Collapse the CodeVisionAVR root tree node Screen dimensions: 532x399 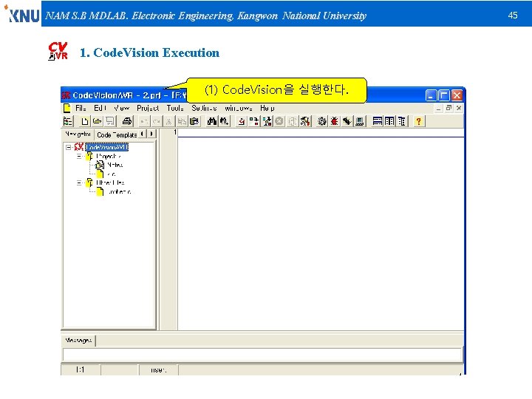pyautogui.click(x=69, y=147)
